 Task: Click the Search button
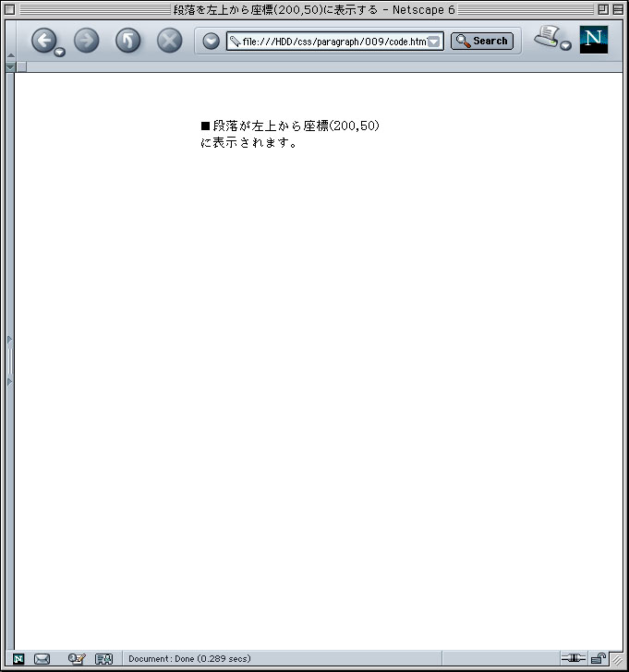[x=482, y=42]
